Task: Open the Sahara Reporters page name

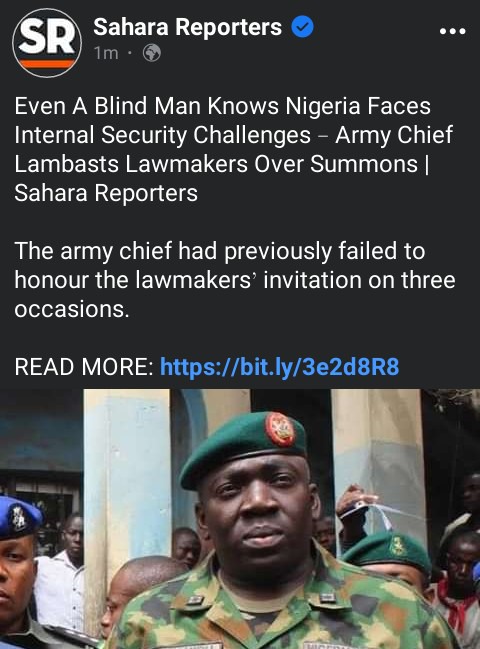Action: 187,27
